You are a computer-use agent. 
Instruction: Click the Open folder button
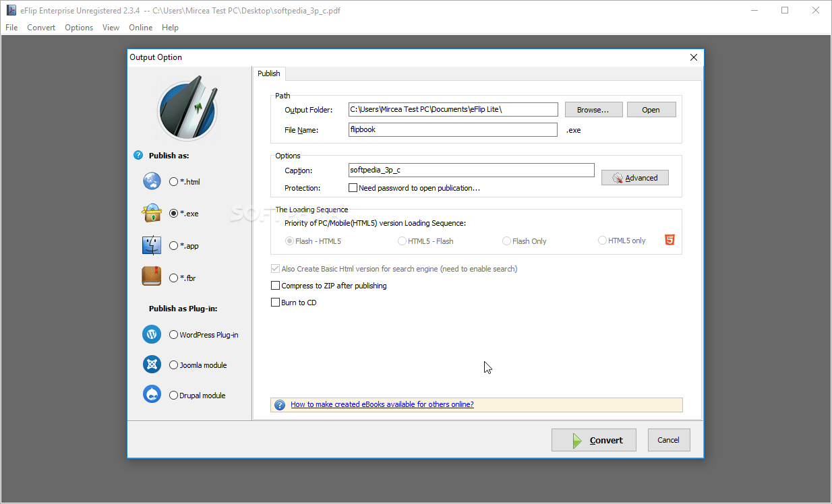point(651,110)
